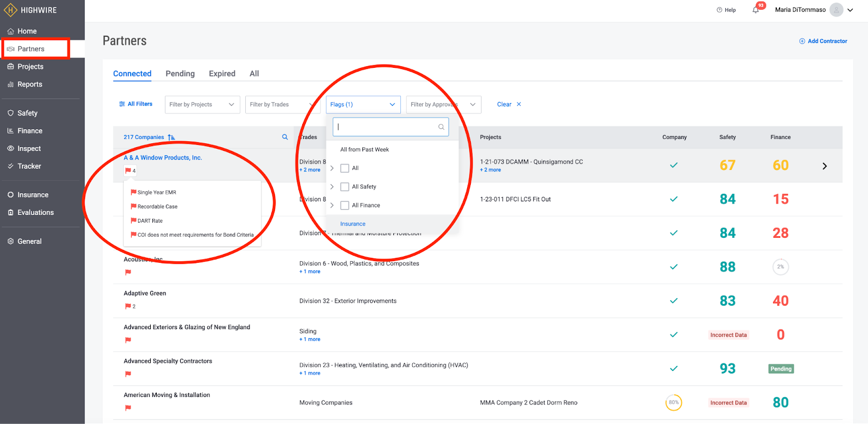Image resolution: width=868 pixels, height=424 pixels.
Task: Click flag under Advanced Specialty Contractors
Action: point(128,374)
